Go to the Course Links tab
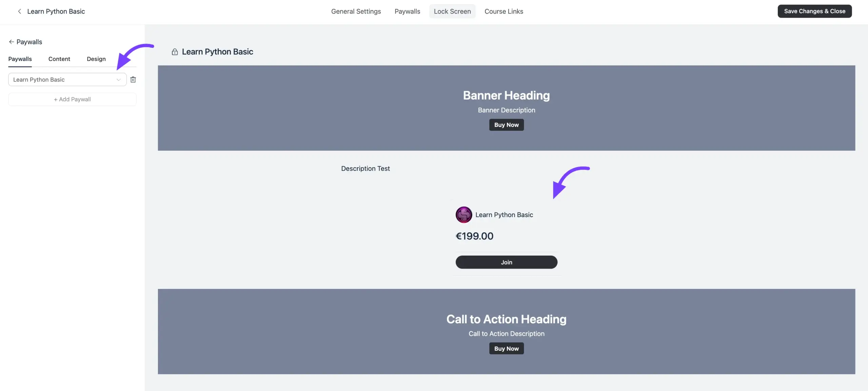Viewport: 868px width, 391px height. point(504,12)
